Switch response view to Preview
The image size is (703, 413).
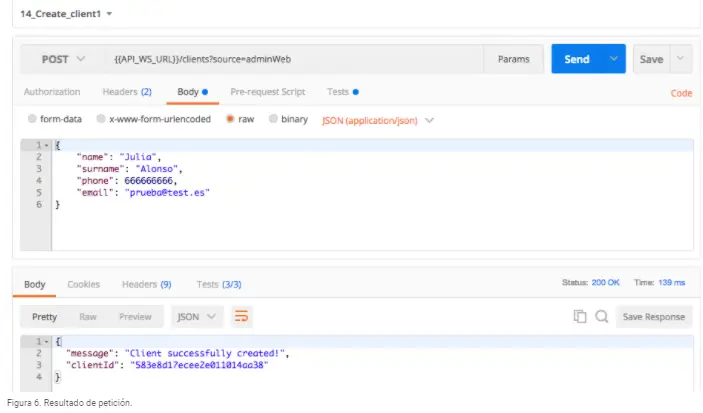pos(135,317)
